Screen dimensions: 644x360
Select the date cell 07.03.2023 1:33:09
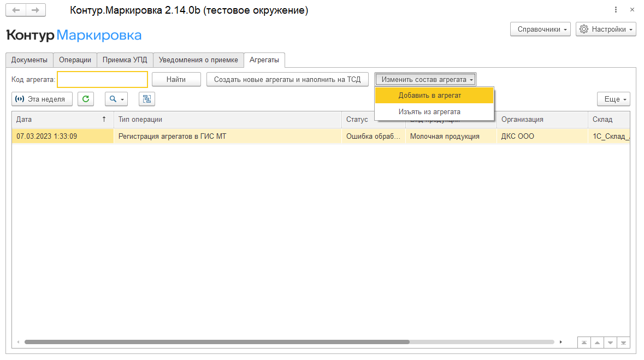(x=62, y=137)
